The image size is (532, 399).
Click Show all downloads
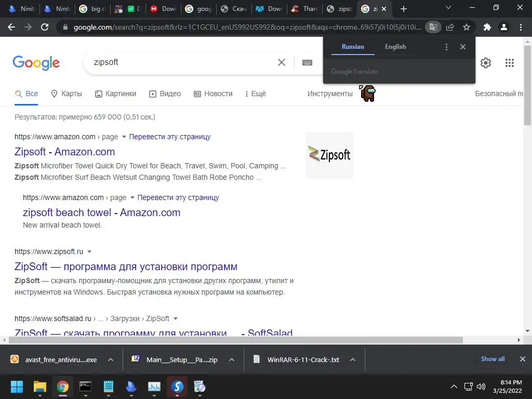click(493, 359)
